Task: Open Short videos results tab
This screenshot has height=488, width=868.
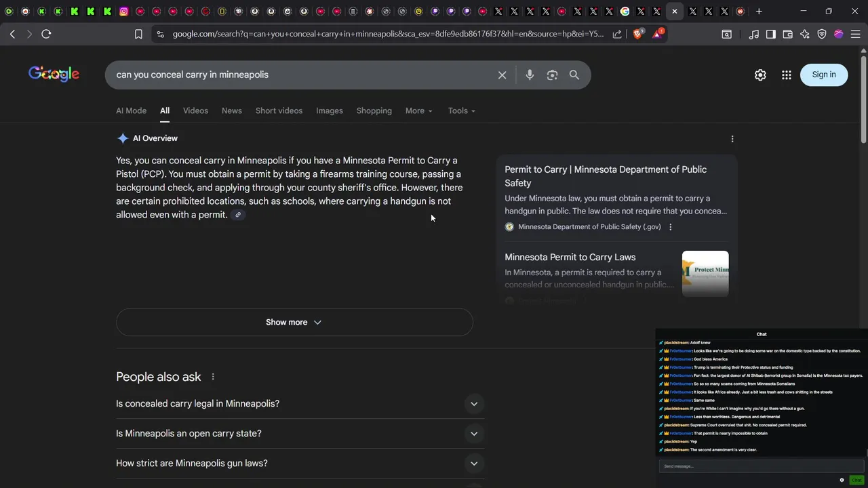Action: tap(279, 111)
